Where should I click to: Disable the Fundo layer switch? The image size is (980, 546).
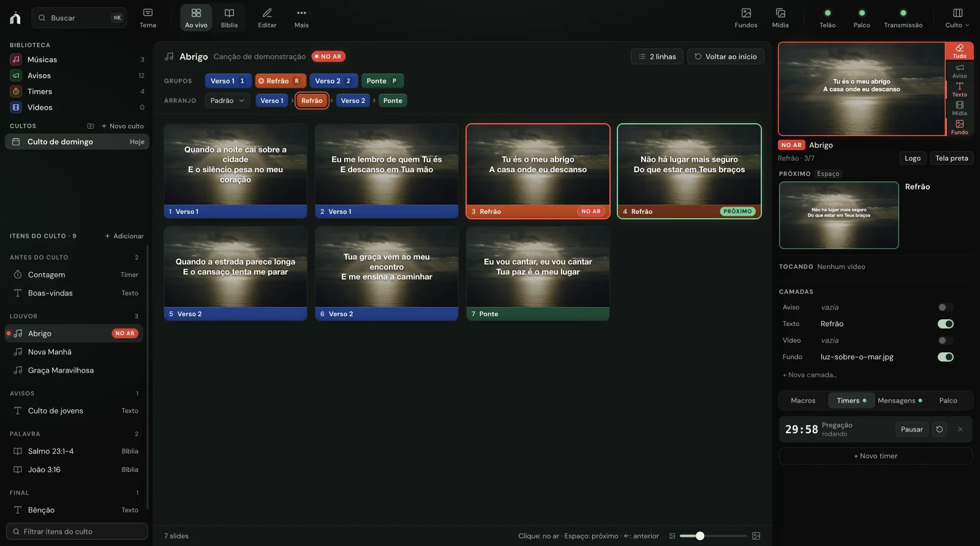[x=946, y=357]
